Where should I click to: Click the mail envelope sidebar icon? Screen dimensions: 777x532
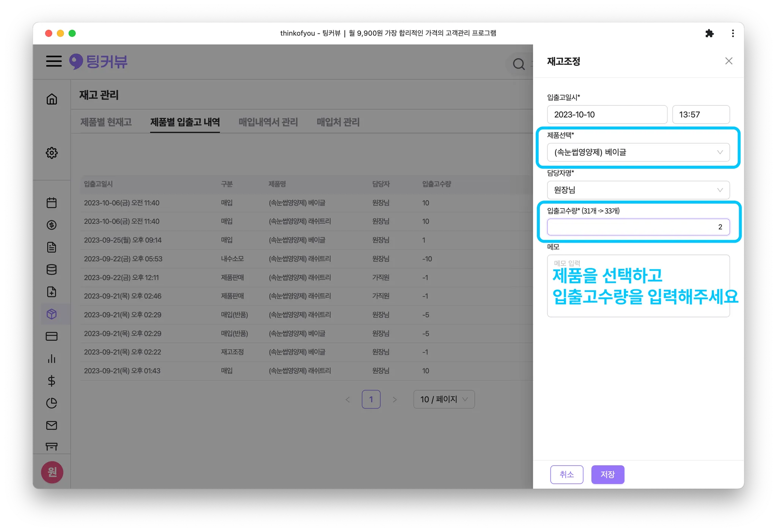pyautogui.click(x=52, y=425)
